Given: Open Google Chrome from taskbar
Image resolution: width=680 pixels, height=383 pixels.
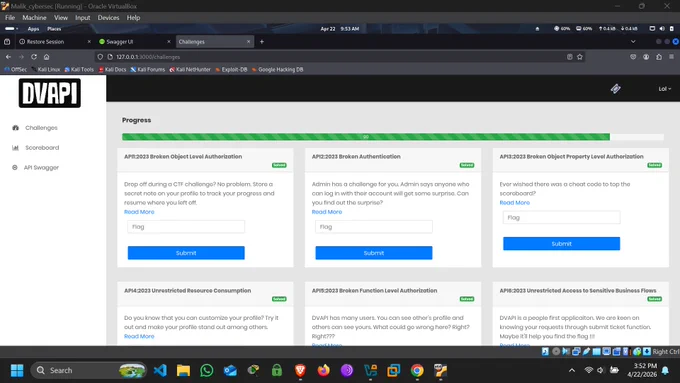Looking at the screenshot, I should (x=417, y=370).
